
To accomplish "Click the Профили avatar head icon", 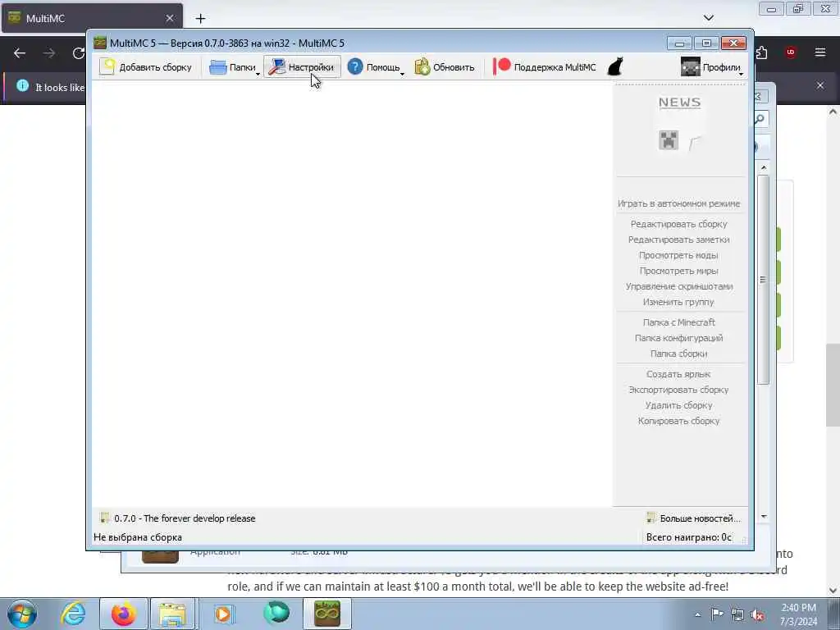I will click(690, 67).
